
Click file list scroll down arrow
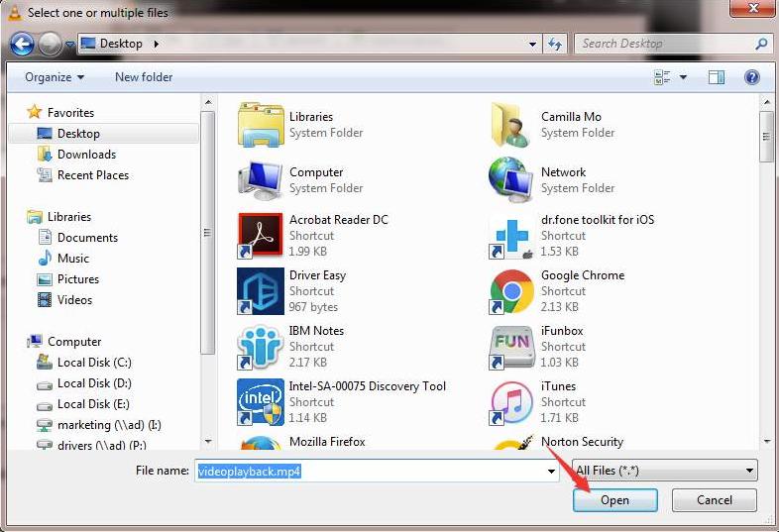pos(766,441)
